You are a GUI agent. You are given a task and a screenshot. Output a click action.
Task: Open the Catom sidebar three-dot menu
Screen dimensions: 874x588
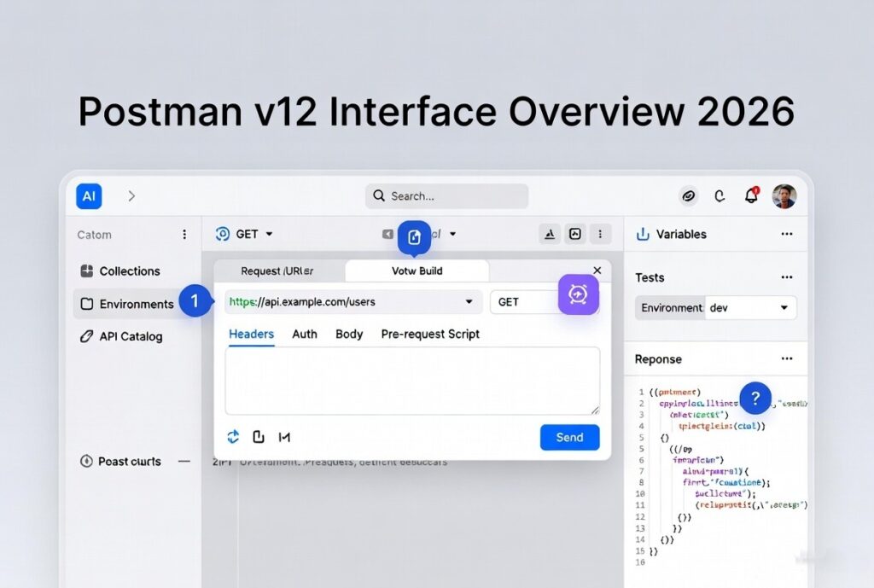click(184, 235)
